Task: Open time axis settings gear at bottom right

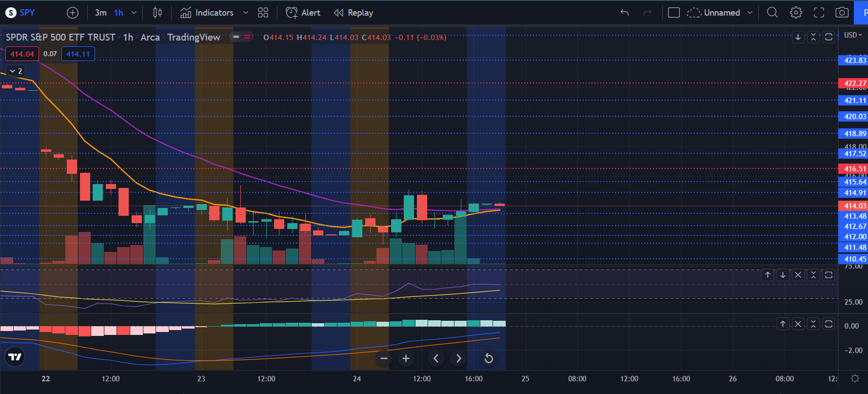Action: coord(855,379)
